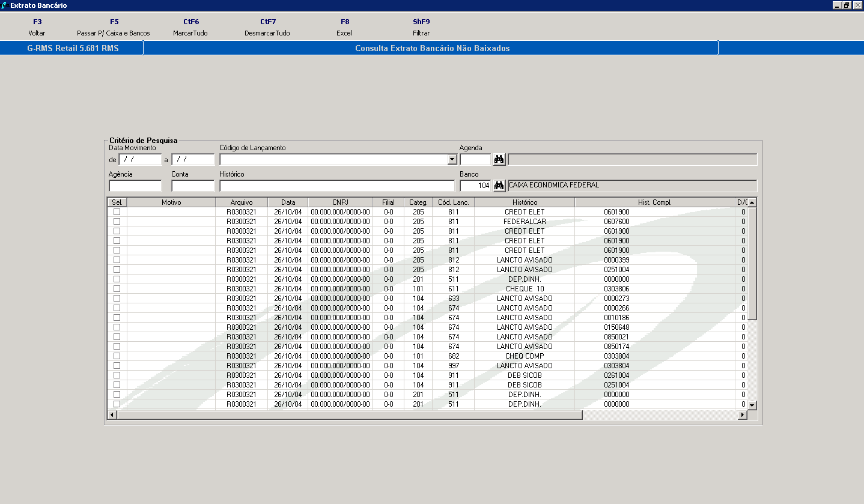Open the Código de Lançamento dropdown arrow

[x=452, y=160]
